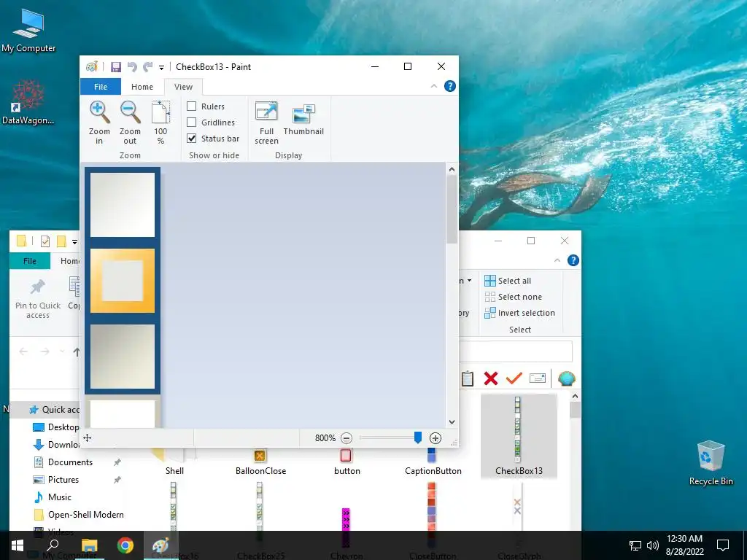The image size is (747, 560).
Task: Open taskbar Search magnifier
Action: click(x=53, y=545)
